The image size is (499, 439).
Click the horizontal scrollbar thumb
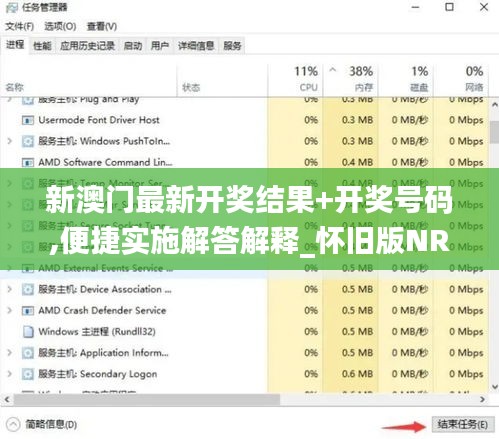(x=147, y=399)
